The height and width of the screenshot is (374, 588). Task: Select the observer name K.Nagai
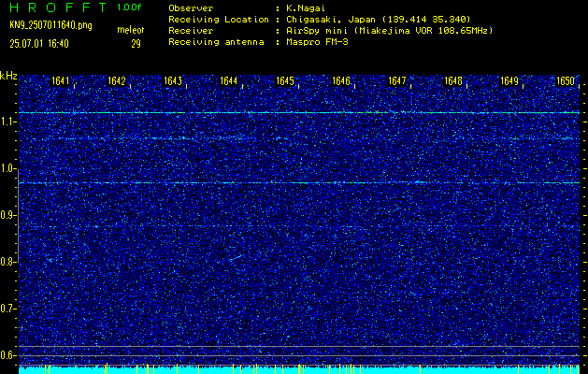[306, 8]
